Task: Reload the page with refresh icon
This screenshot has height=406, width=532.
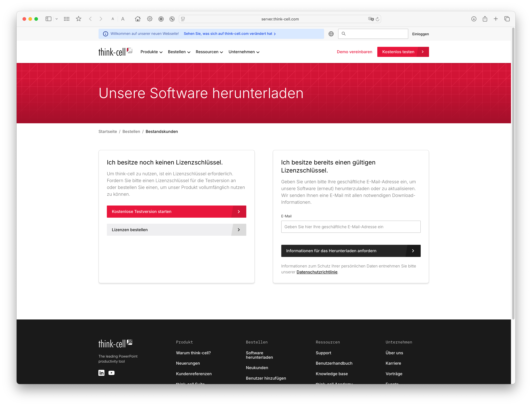Action: 377,19
